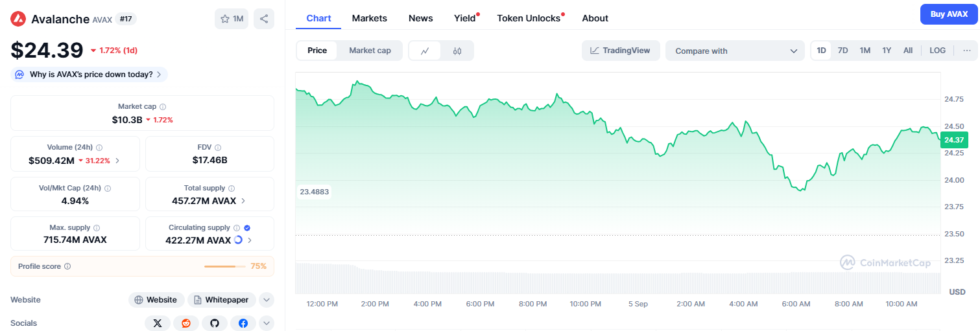Expand Total supply details chevron
980x331 pixels.
click(x=243, y=201)
